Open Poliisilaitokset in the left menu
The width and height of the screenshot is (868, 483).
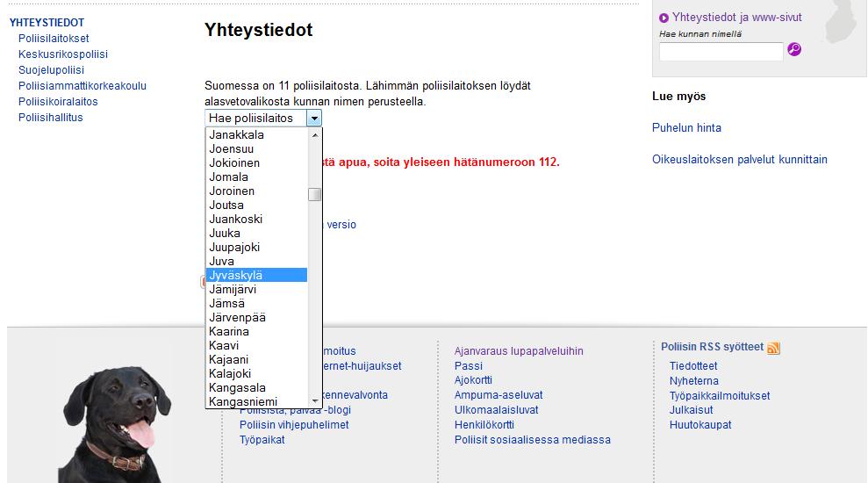point(54,39)
